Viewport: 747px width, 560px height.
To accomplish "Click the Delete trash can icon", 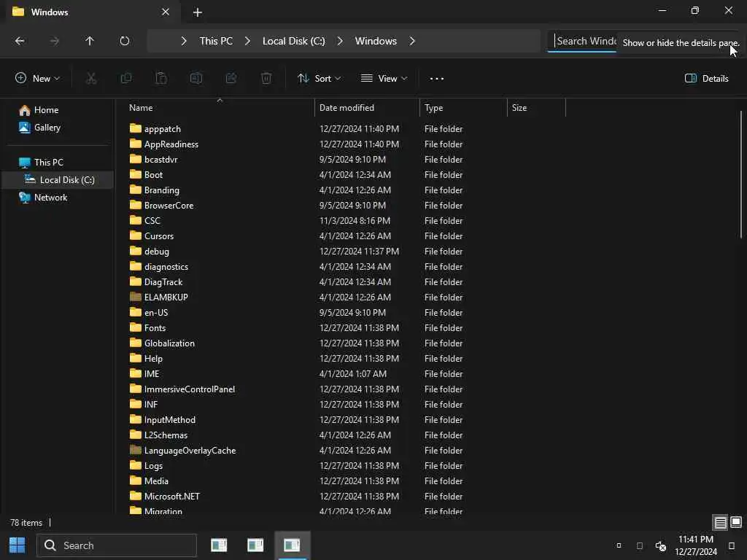I will tap(266, 78).
